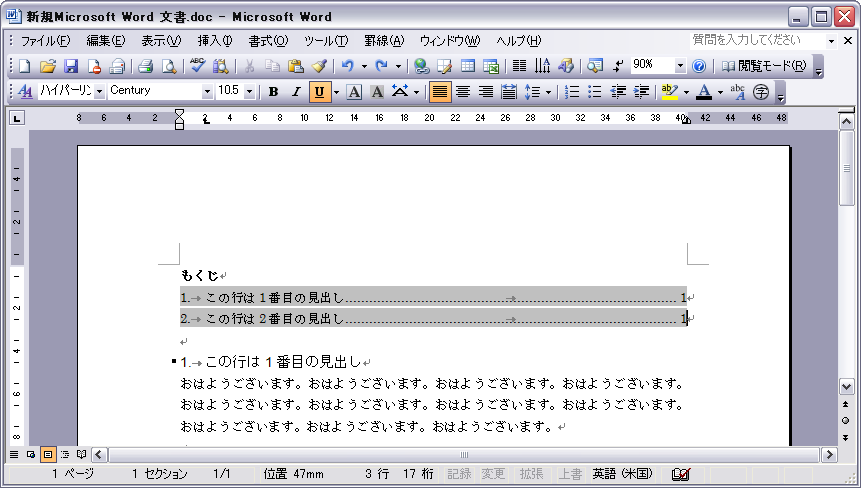Expand the underline style arrow
The image size is (861, 488).
point(336,92)
